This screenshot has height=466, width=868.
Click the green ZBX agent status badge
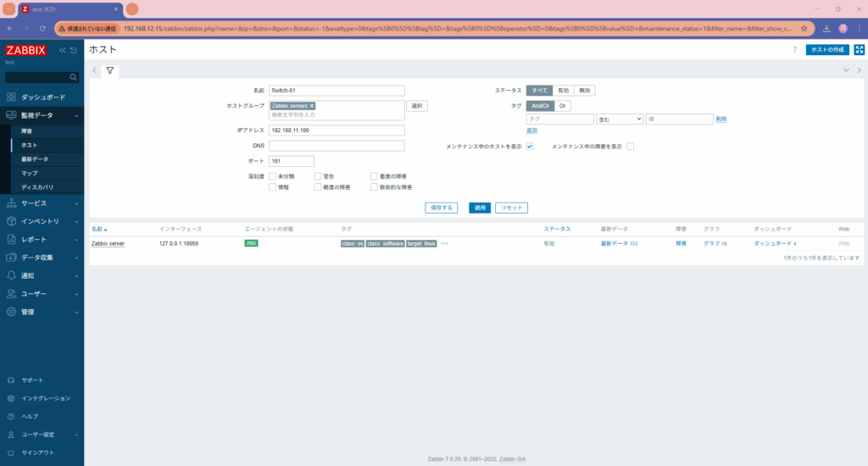click(251, 243)
